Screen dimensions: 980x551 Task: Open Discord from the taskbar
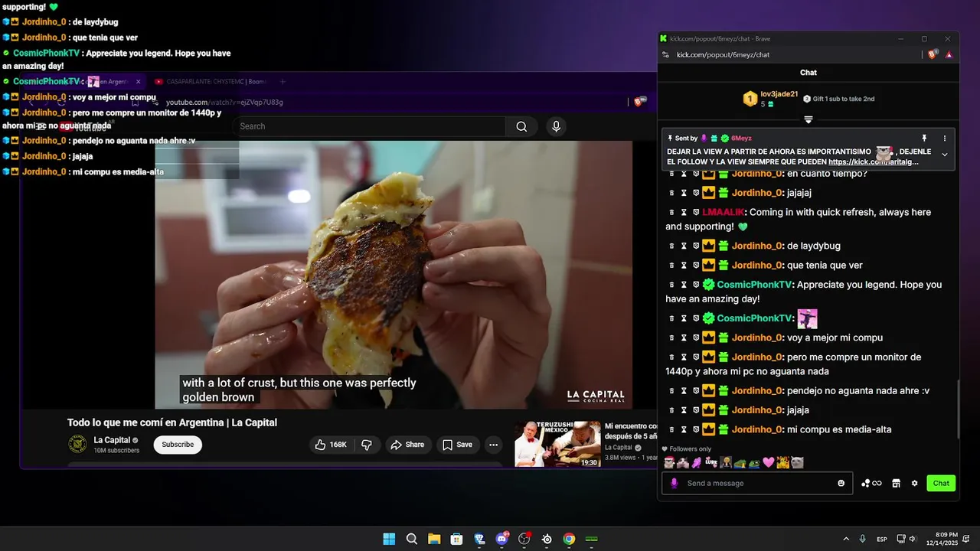[502, 539]
